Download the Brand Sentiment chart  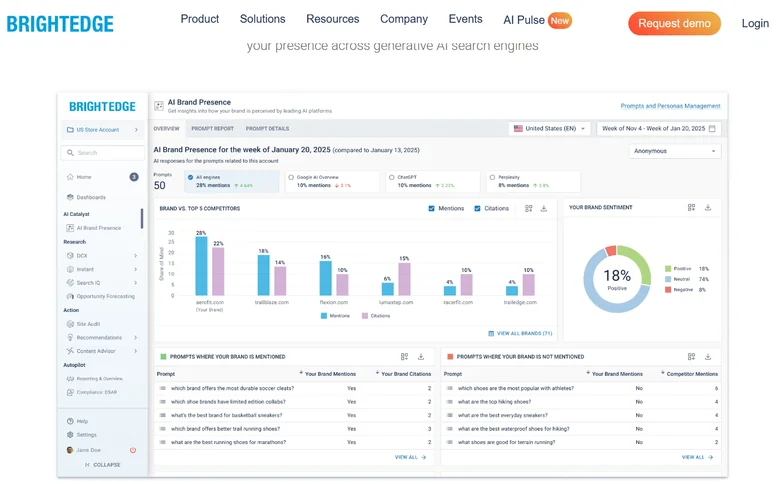(708, 207)
